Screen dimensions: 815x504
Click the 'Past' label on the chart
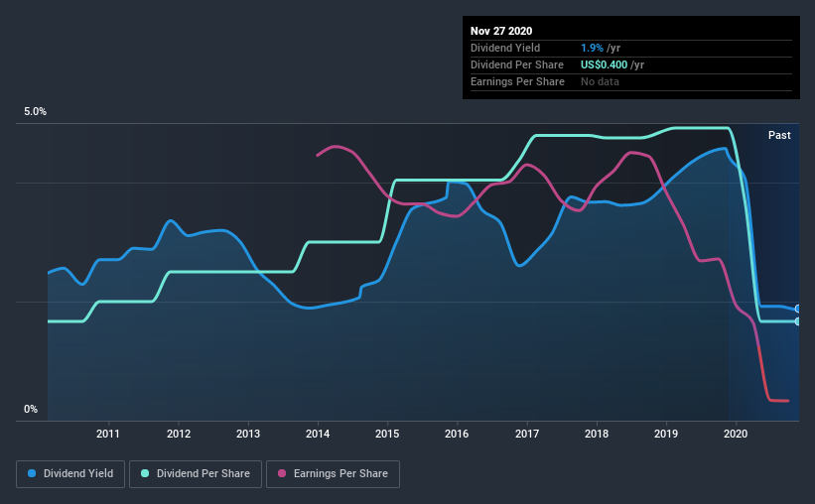tap(779, 135)
